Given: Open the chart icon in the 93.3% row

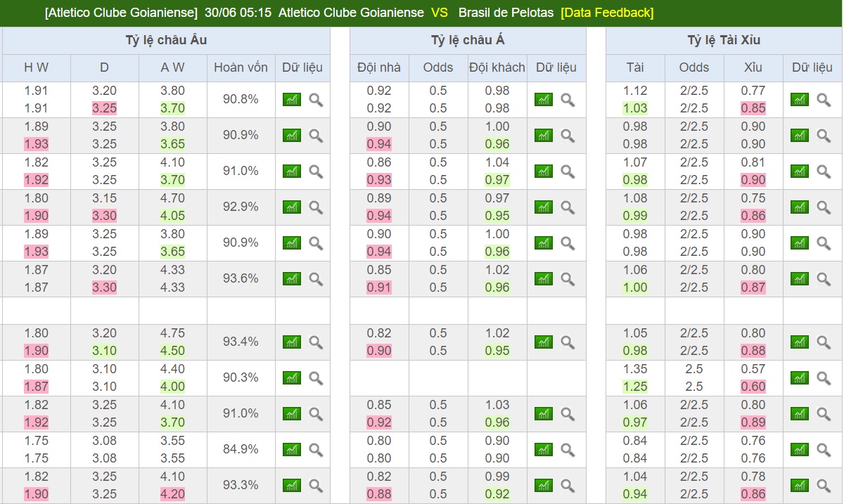Looking at the screenshot, I should tap(292, 486).
